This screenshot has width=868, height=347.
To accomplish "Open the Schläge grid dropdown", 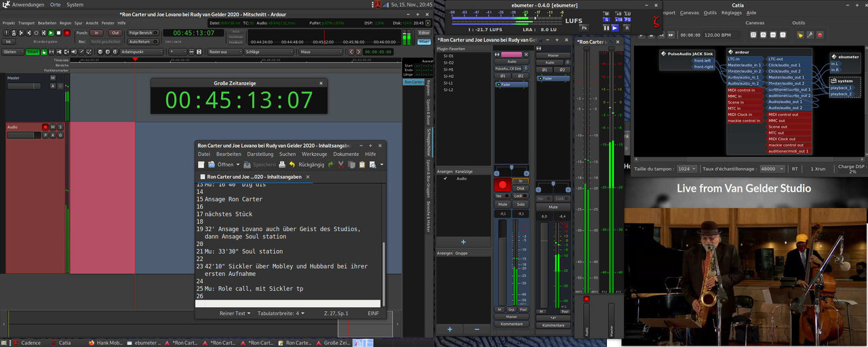I will (267, 52).
